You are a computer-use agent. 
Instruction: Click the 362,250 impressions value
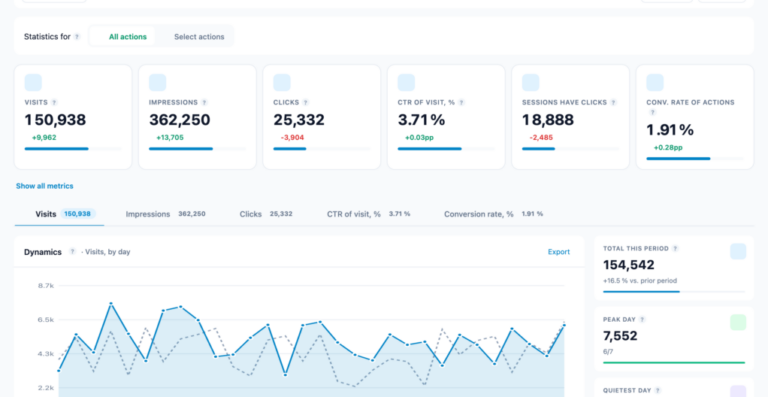[x=180, y=120]
